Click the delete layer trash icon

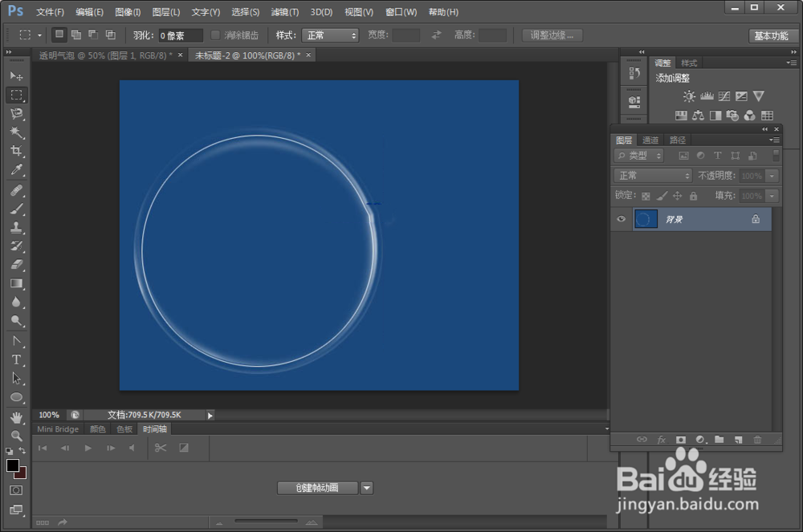(757, 440)
